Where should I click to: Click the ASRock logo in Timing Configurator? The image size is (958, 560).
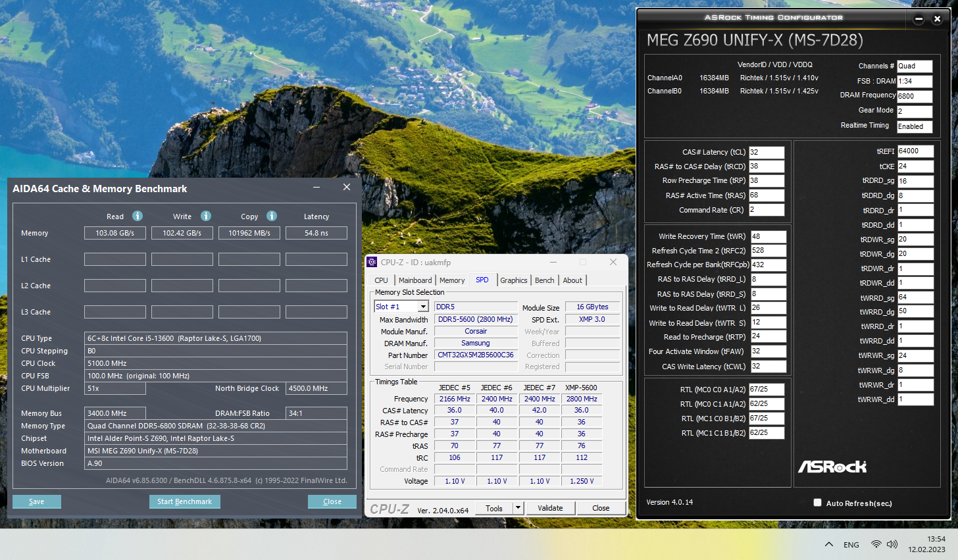832,467
